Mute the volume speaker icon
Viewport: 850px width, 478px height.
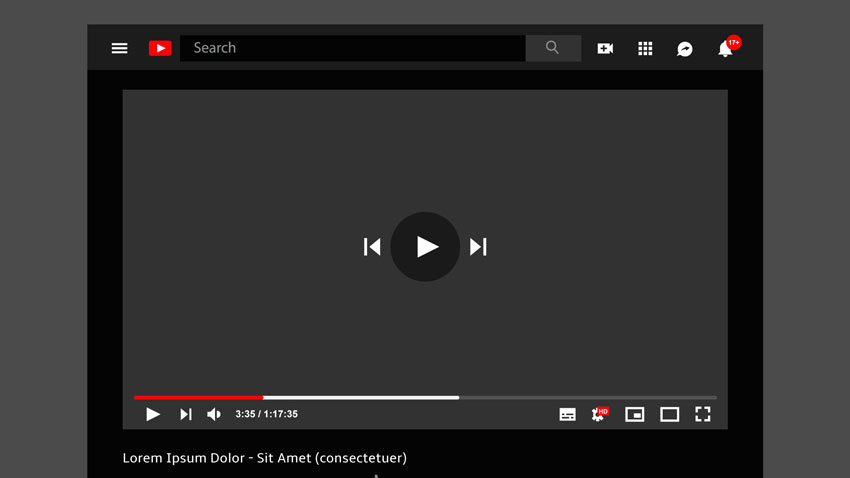pyautogui.click(x=214, y=415)
